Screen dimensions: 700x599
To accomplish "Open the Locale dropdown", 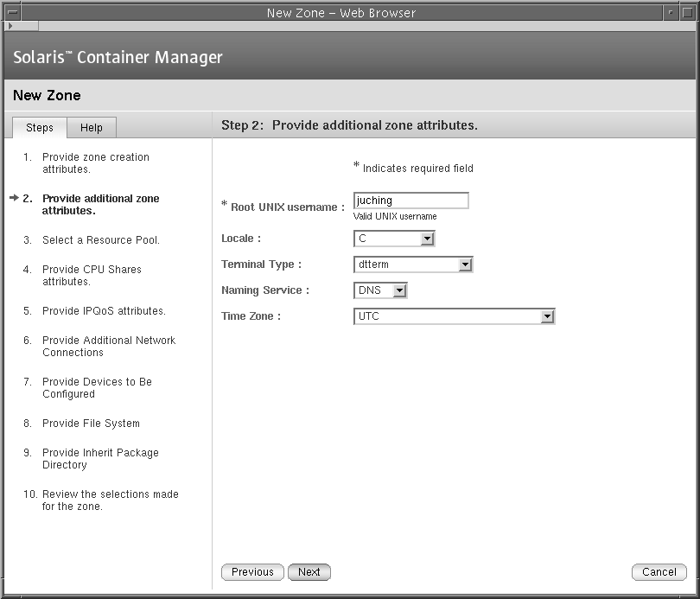I will (x=394, y=239).
